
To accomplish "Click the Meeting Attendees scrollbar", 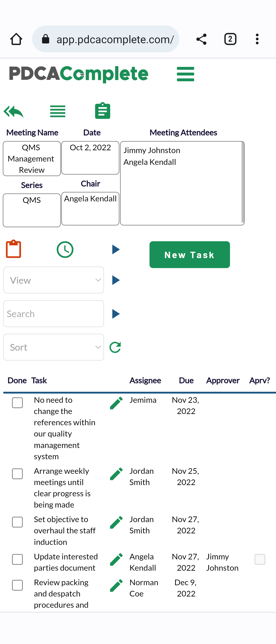I will tap(243, 182).
